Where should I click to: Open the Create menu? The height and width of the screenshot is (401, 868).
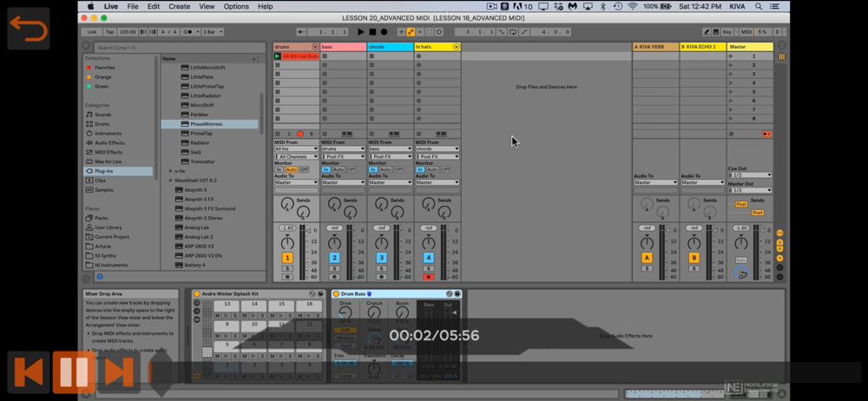[180, 6]
